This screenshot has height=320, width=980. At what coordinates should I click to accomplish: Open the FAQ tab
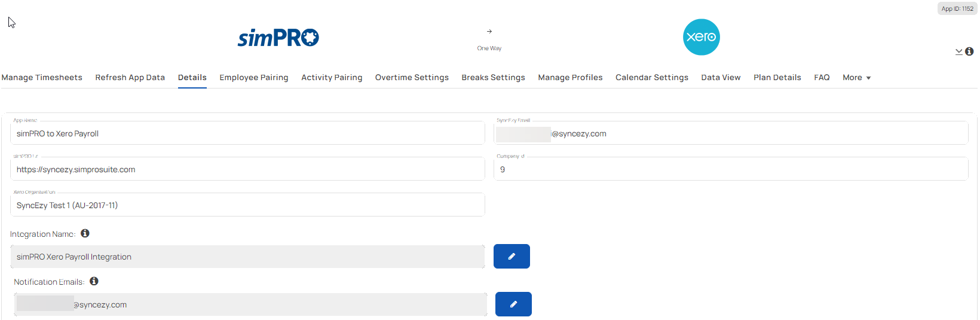click(x=822, y=77)
